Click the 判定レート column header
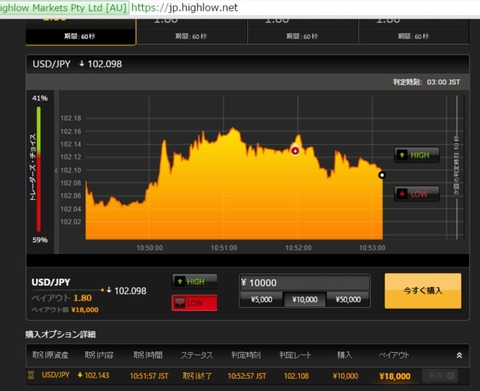This screenshot has height=391, width=480. tap(295, 355)
